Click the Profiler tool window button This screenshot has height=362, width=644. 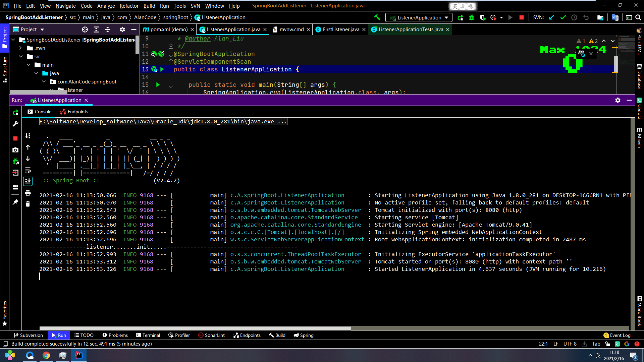[x=179, y=335]
